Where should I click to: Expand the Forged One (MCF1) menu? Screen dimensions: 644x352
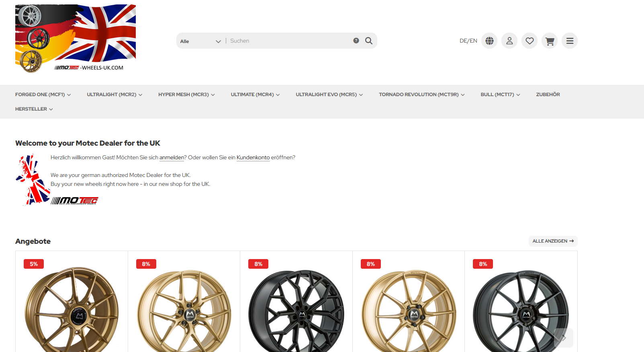[43, 95]
